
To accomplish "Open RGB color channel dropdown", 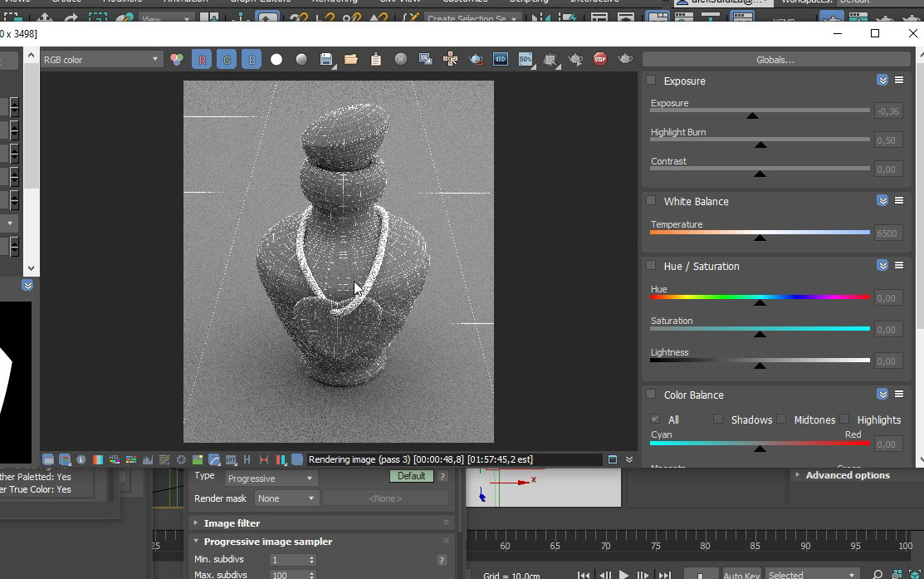I will pos(100,60).
